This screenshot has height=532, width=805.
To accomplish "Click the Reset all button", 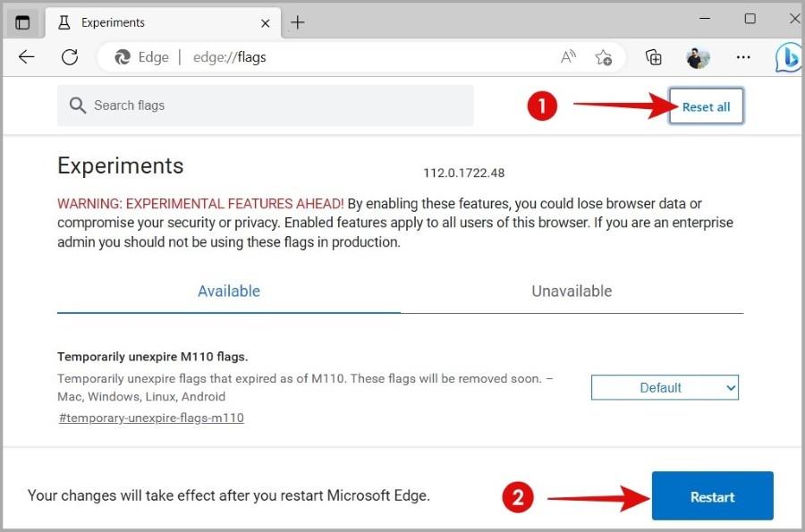I will (x=706, y=106).
